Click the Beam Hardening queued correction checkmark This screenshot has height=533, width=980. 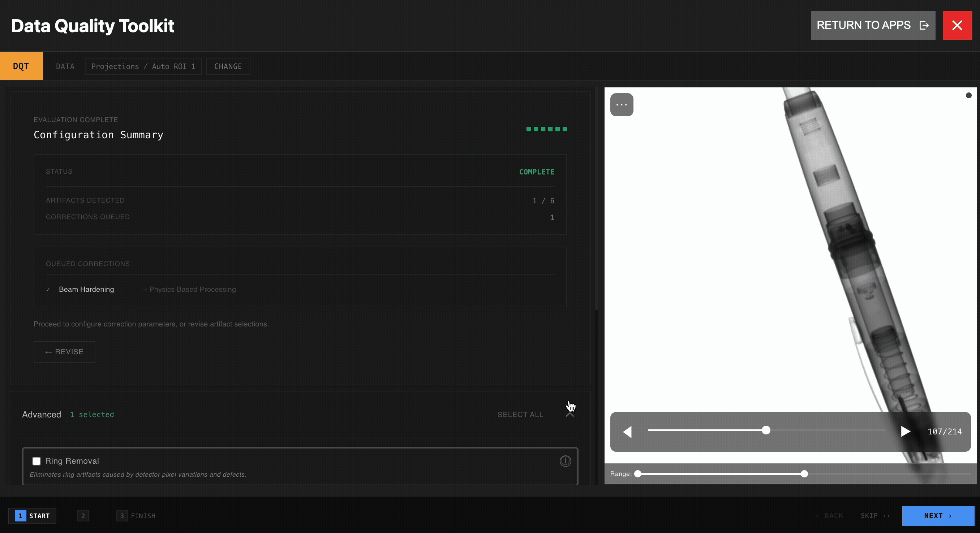pos(48,289)
